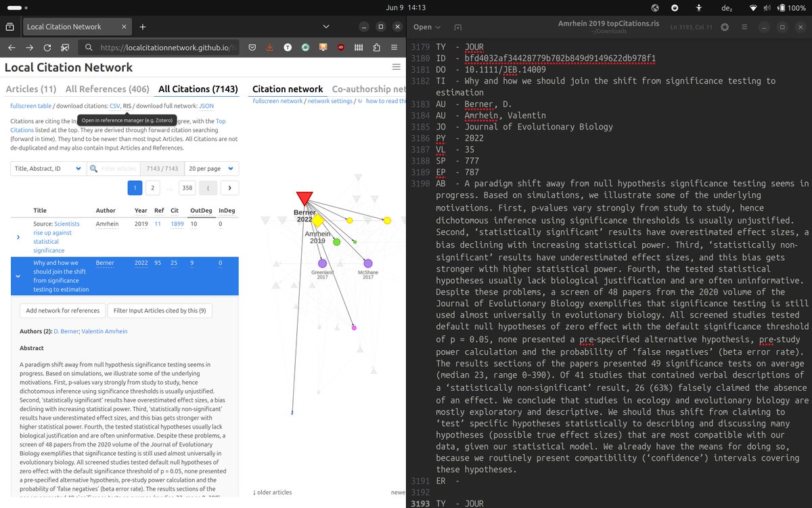Open the text editor hamburger menu
This screenshot has width=812, height=508.
click(744, 27)
